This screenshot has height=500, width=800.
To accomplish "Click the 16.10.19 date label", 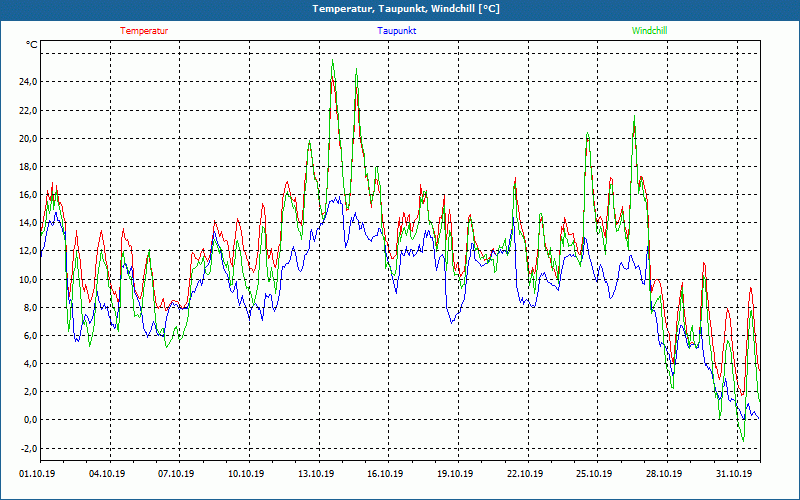I will click(385, 473).
